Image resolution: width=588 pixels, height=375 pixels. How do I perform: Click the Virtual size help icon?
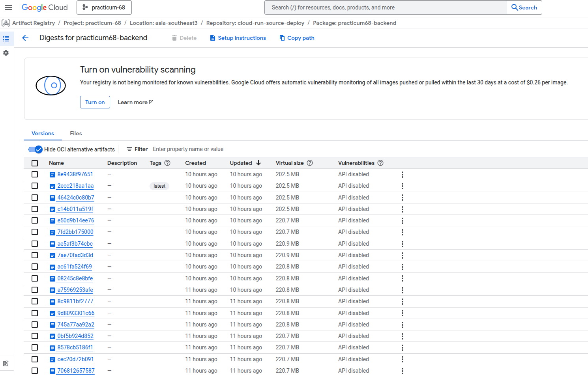click(x=310, y=163)
